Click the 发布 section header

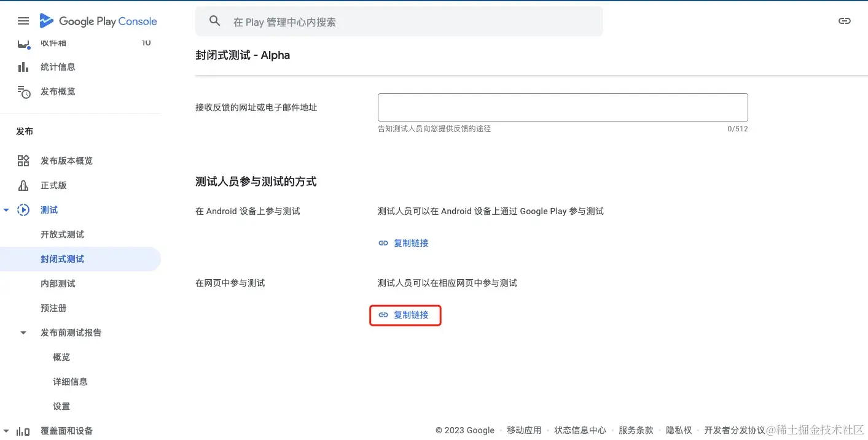point(25,131)
